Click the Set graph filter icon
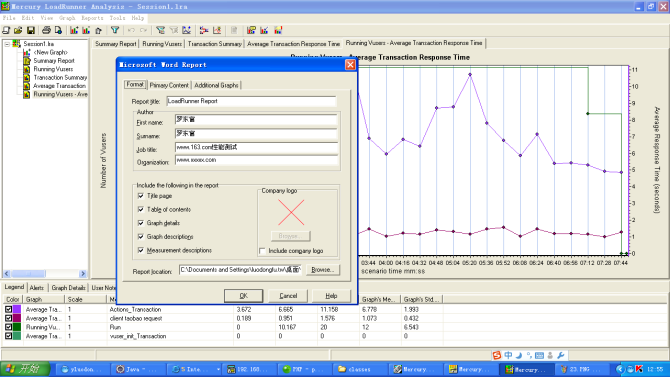 tap(160, 30)
